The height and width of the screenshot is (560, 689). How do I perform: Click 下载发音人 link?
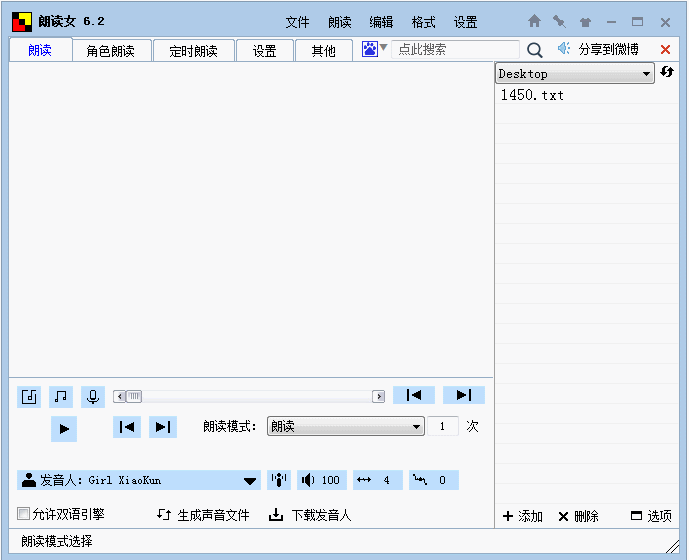[310, 516]
